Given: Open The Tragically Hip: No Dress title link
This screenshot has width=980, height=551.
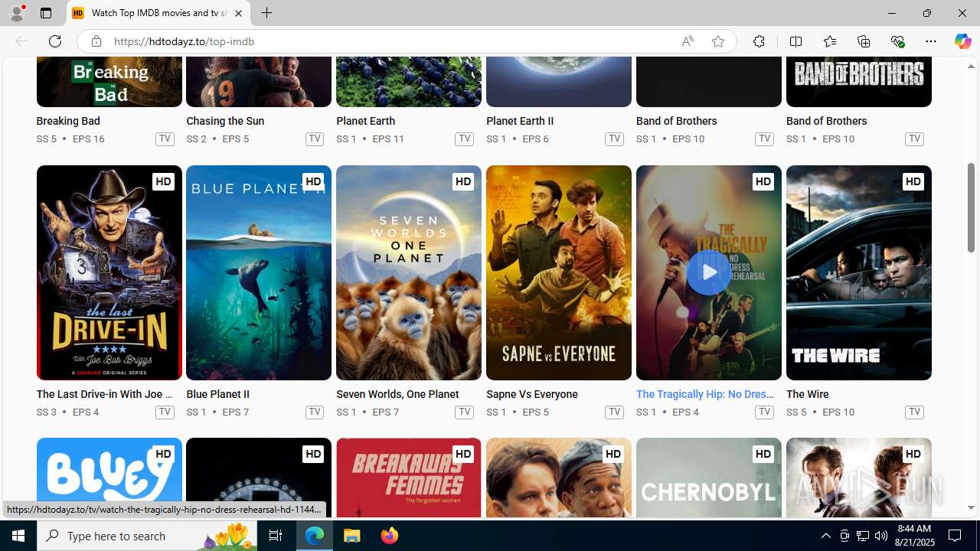Looking at the screenshot, I should (x=705, y=394).
